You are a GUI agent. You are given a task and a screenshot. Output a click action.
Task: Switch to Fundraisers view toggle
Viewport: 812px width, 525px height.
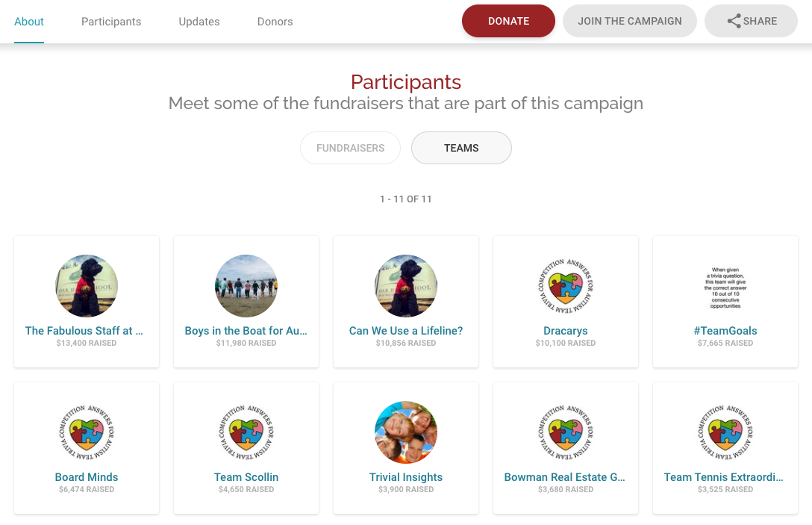point(350,148)
